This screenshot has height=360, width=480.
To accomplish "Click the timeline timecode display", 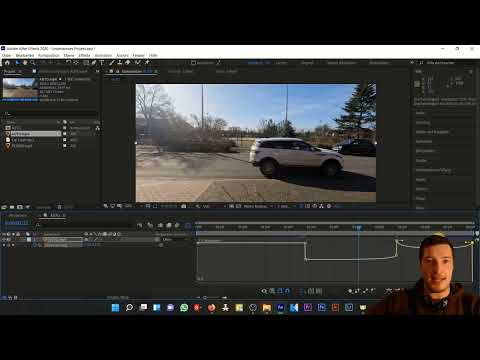I will click(x=17, y=223).
